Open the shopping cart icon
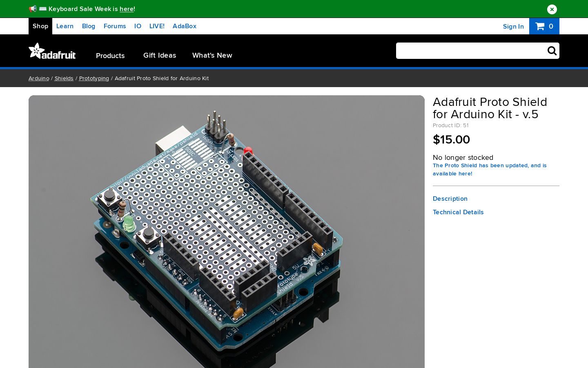The width and height of the screenshot is (588, 368). tap(540, 26)
